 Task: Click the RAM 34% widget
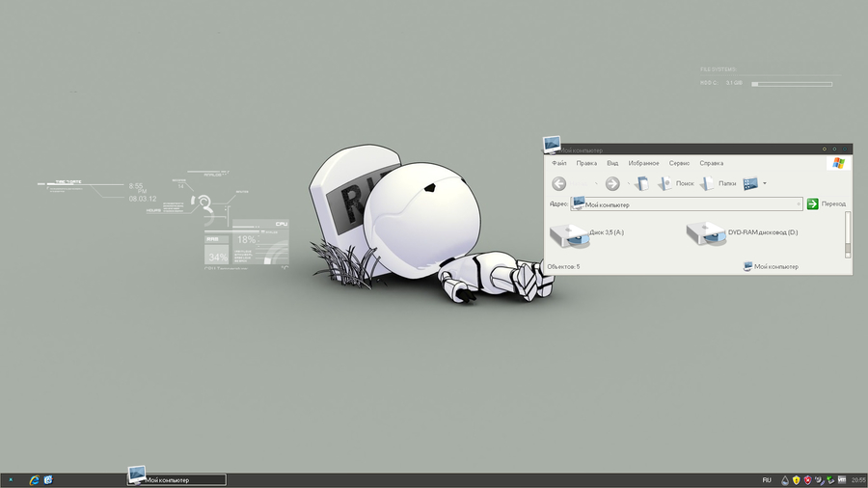coord(216,250)
